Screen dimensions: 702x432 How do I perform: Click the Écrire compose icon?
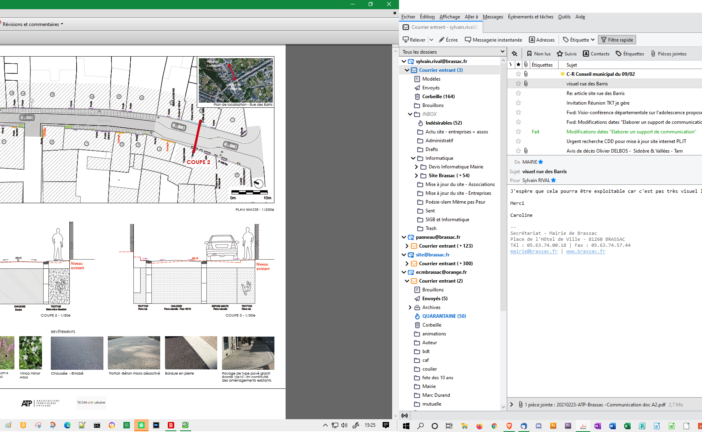tap(449, 40)
